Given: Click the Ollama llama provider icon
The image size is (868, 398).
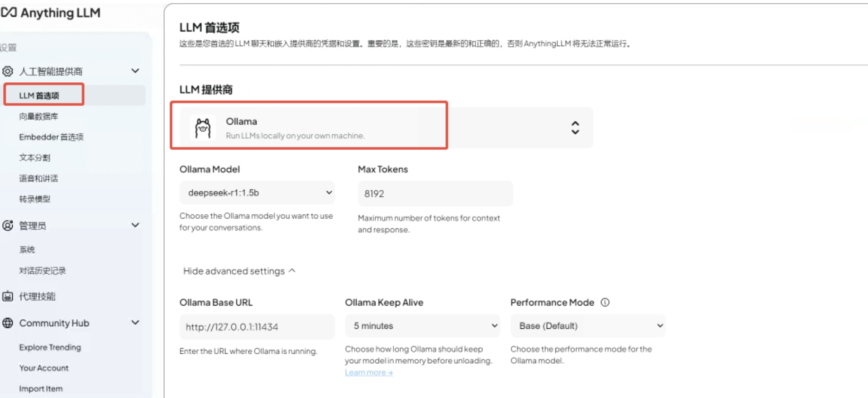Looking at the screenshot, I should click(203, 128).
